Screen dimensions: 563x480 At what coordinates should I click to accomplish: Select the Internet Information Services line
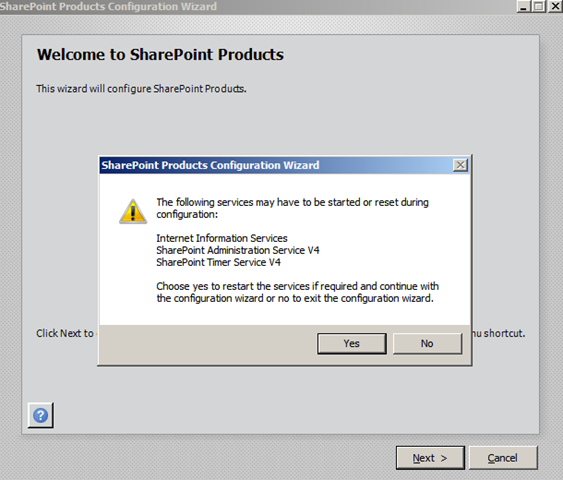click(222, 238)
